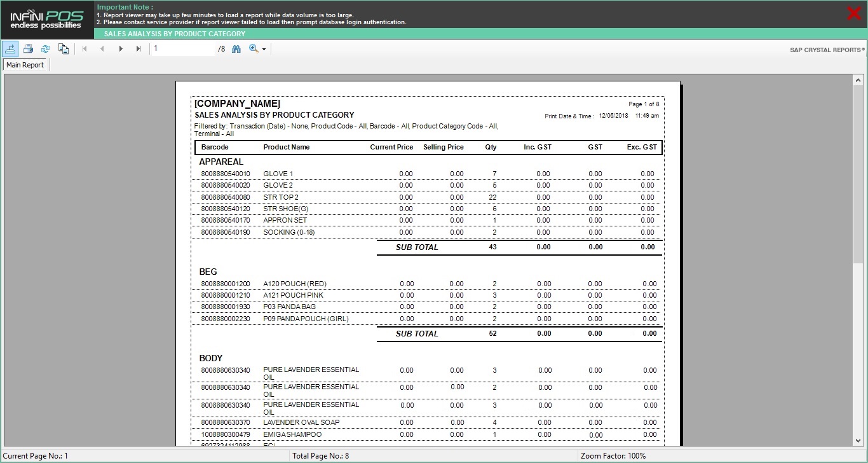Click the scrollbar down arrow
The image size is (868, 463).
[858, 440]
